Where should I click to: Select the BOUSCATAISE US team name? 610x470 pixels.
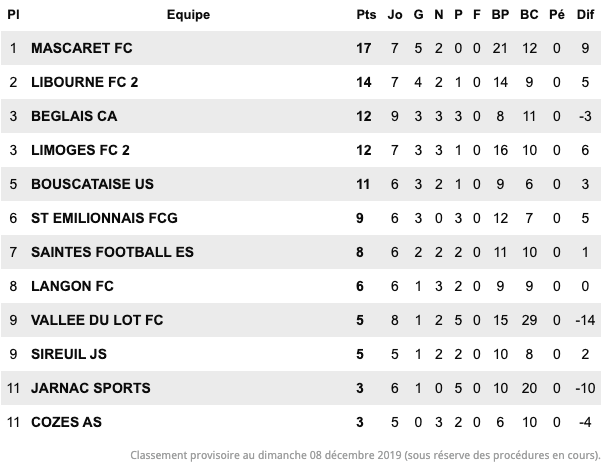(x=92, y=184)
